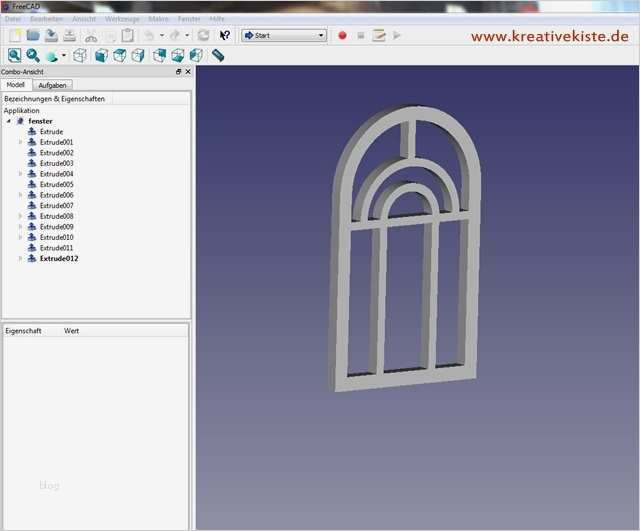Viewport: 640px width, 531px height.
Task: Click the red macro record button
Action: coord(342,35)
